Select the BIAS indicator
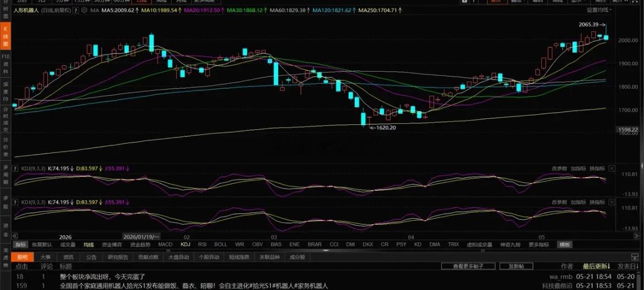 (x=276, y=244)
